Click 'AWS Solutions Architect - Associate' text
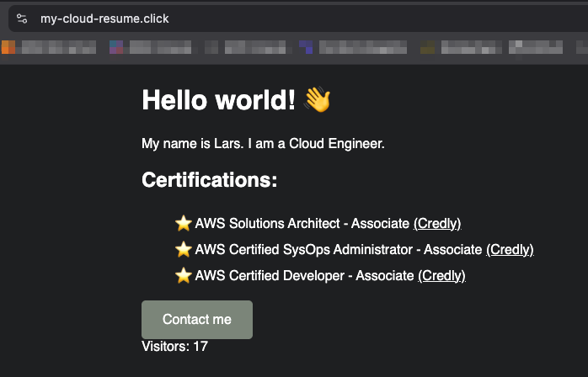Viewport: 588px width, 377px height. tap(302, 223)
